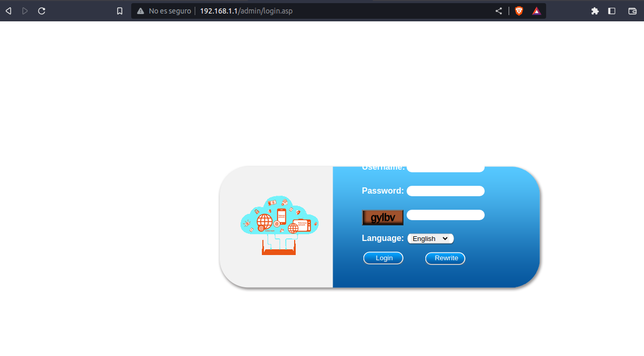
Task: Open the share icon in address bar
Action: (499, 11)
